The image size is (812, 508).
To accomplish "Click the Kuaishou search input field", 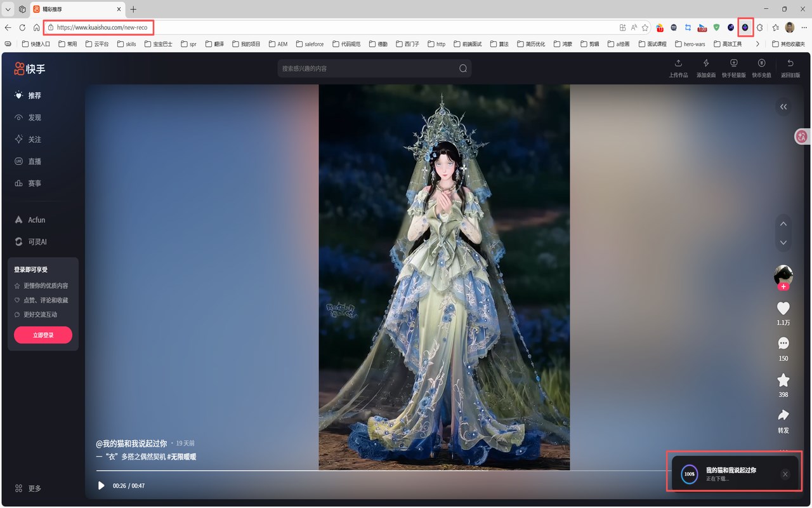I will pyautogui.click(x=368, y=69).
